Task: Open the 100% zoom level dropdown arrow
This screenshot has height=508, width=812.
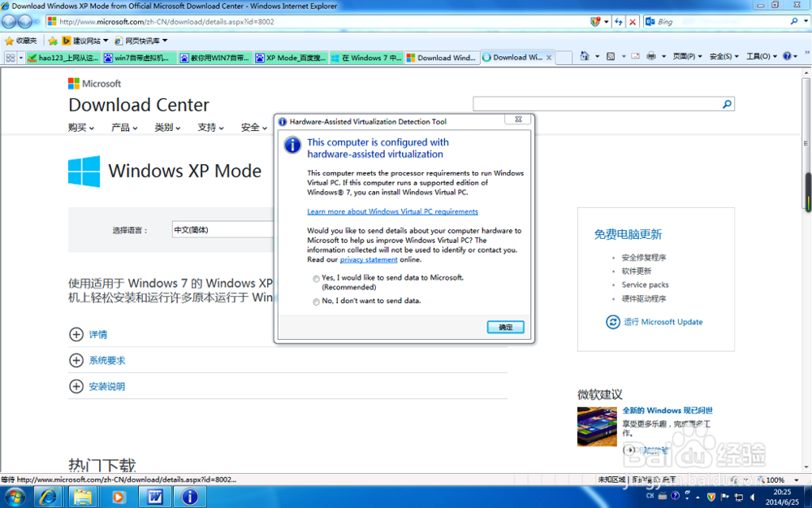Action: (x=797, y=480)
